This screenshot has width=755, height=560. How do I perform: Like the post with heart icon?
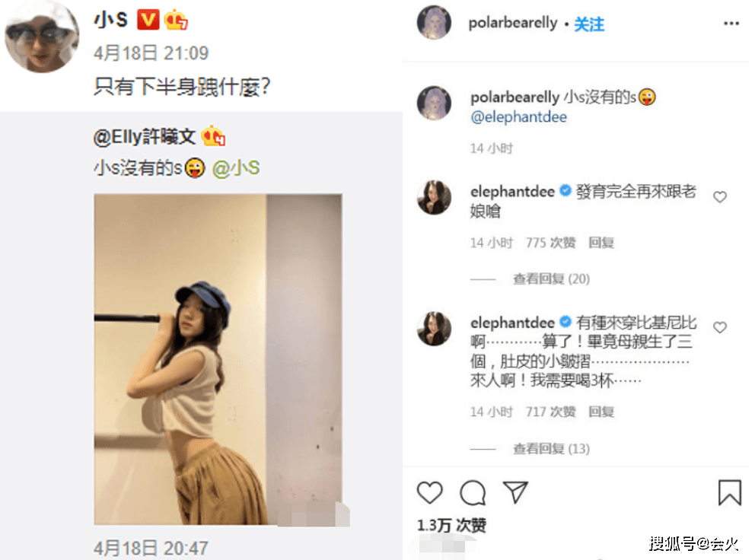pos(429,492)
